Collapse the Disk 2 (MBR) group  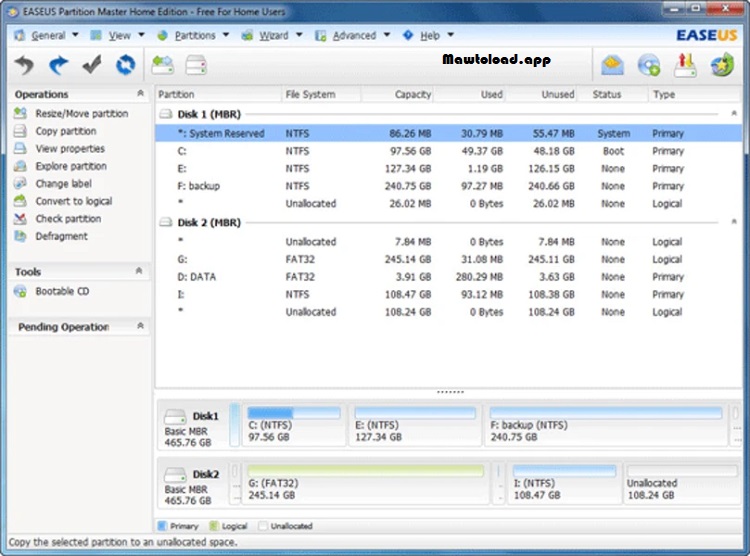(734, 222)
